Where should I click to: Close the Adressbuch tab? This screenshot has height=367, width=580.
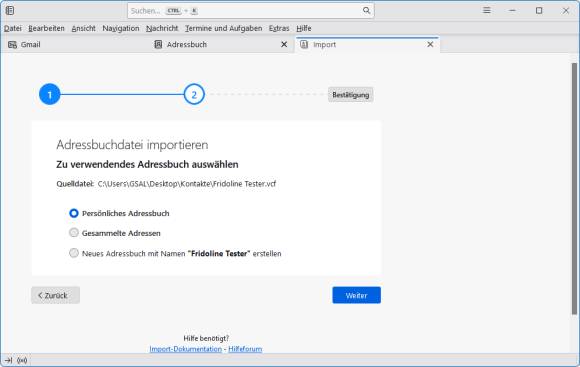pos(284,44)
